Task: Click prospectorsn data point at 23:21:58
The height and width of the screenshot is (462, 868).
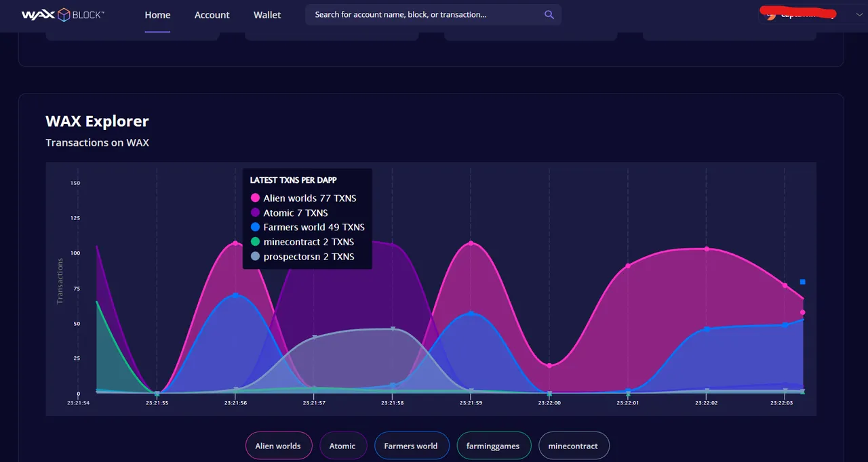Action: (x=393, y=329)
